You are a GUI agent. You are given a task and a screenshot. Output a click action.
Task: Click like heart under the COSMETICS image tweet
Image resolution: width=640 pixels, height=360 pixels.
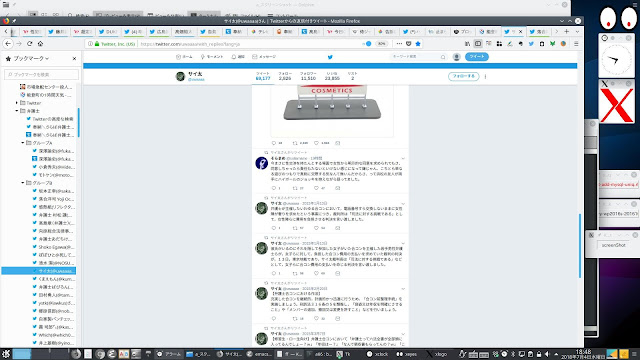pos(316,143)
